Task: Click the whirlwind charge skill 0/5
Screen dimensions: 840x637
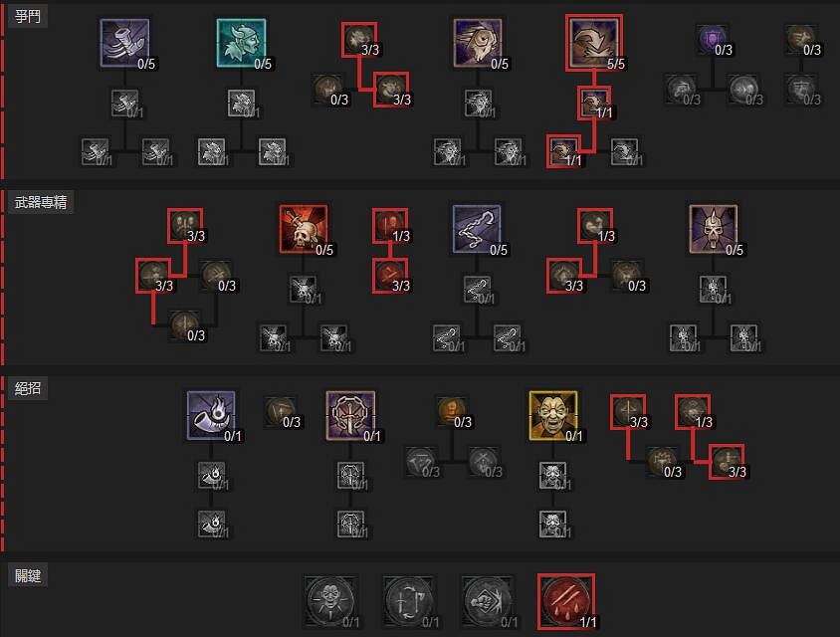Action: point(478,44)
